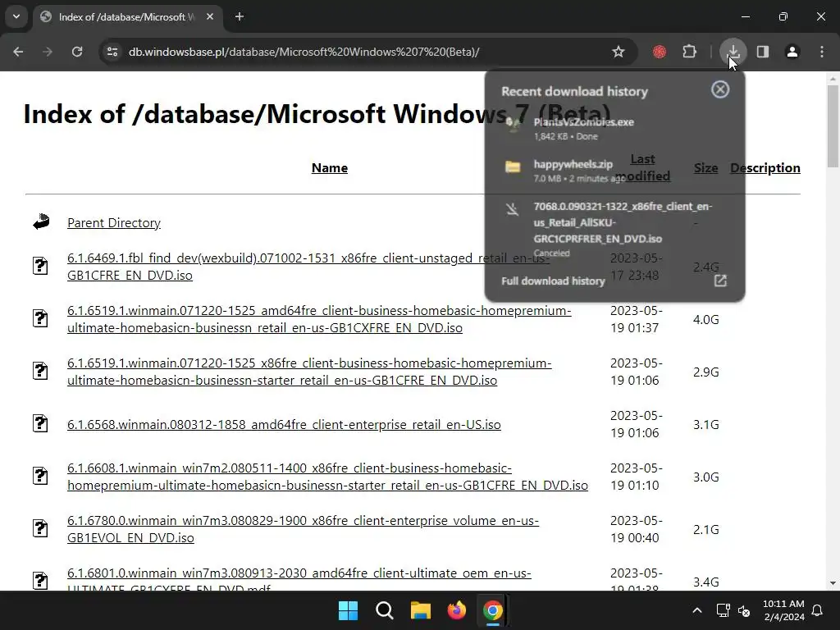Reload the current page
840x630 pixels.
tap(77, 52)
